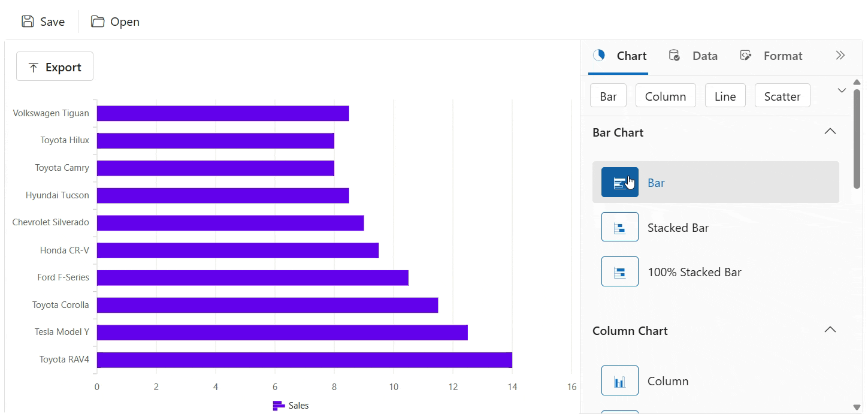Click the Open folder icon
This screenshot has width=868, height=420.
[97, 22]
